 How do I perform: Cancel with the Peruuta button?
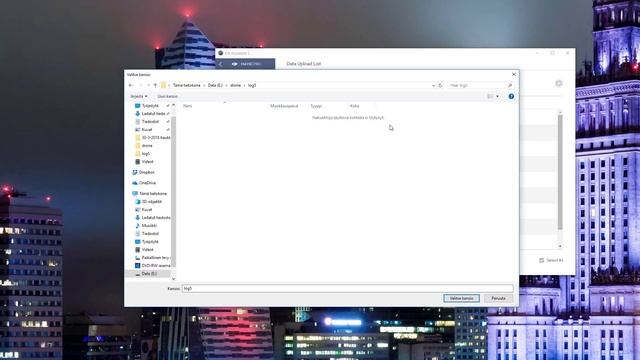click(x=498, y=298)
